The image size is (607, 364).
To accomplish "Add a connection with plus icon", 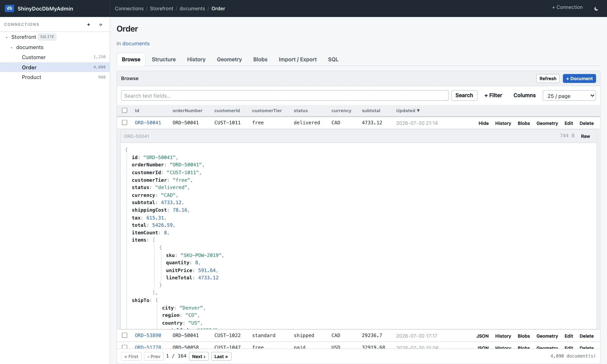I will (88, 25).
